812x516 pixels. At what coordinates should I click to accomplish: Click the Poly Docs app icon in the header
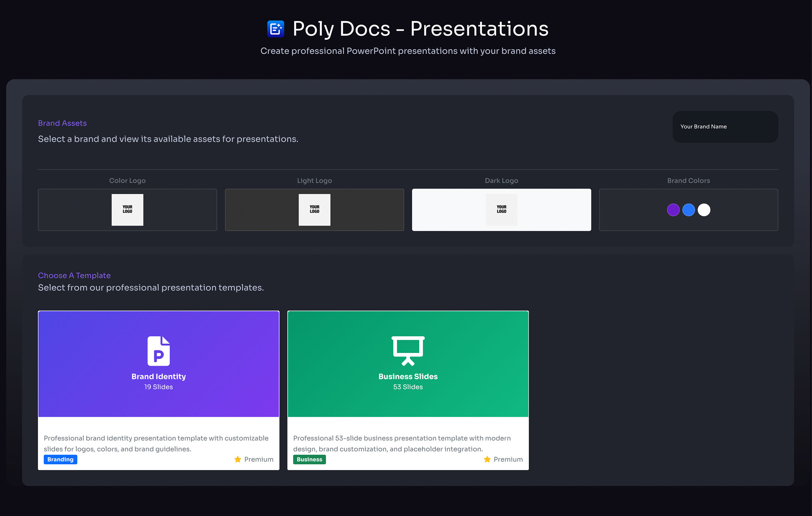[275, 29]
